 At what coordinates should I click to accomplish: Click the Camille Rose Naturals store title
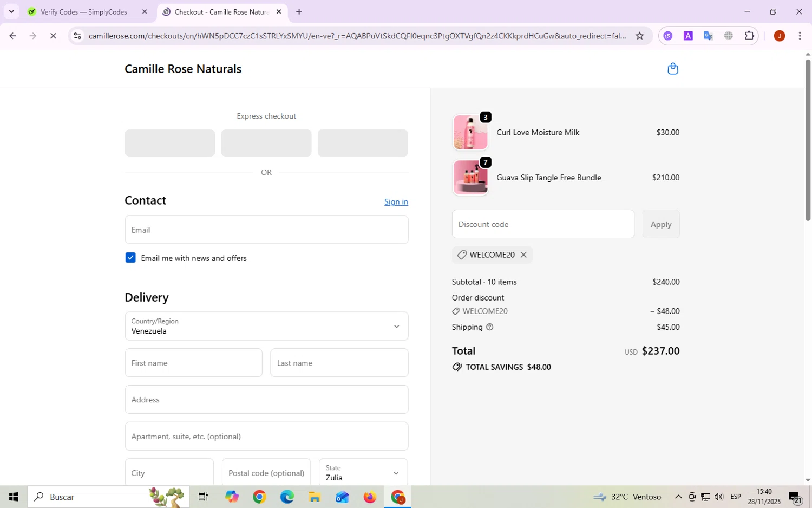pyautogui.click(x=183, y=69)
